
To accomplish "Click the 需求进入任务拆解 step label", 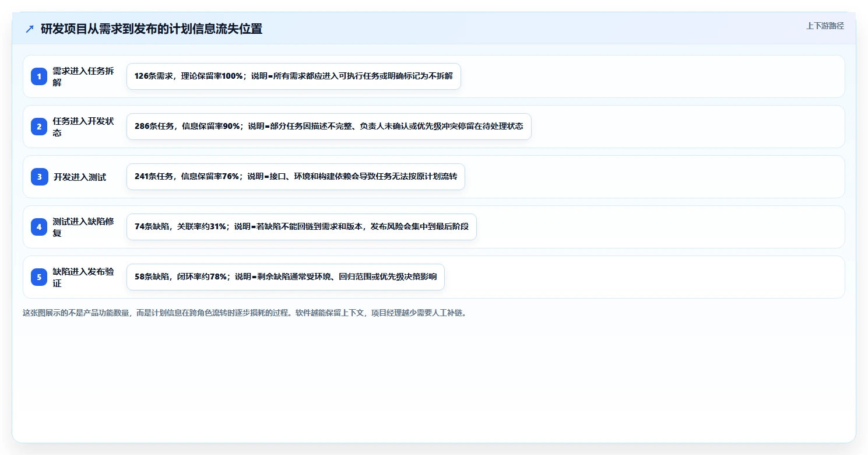I will pyautogui.click(x=83, y=76).
